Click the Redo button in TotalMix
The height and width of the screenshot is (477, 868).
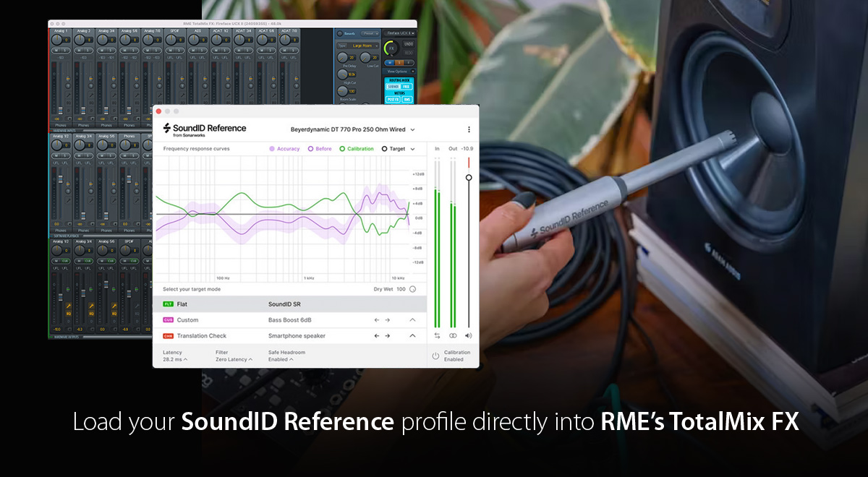[409, 52]
